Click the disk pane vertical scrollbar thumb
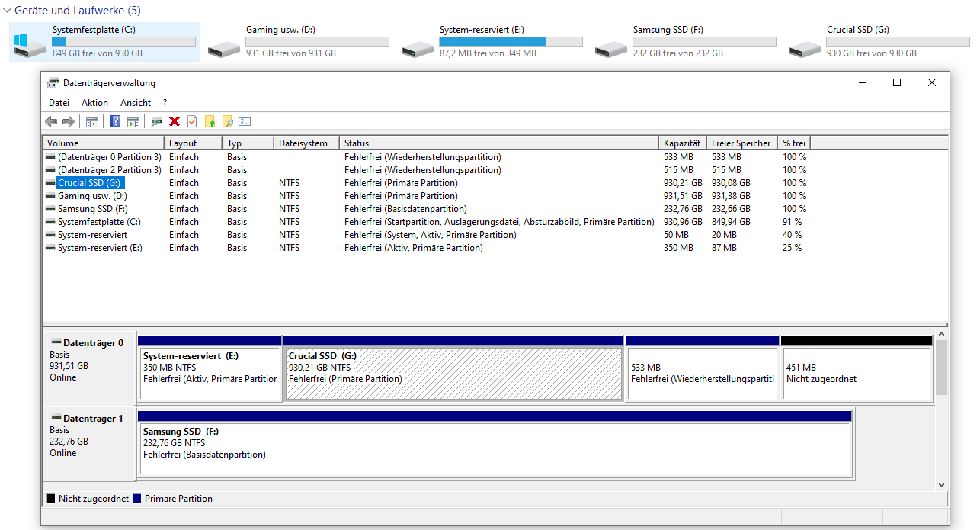The height and width of the screenshot is (530, 980). [x=942, y=368]
